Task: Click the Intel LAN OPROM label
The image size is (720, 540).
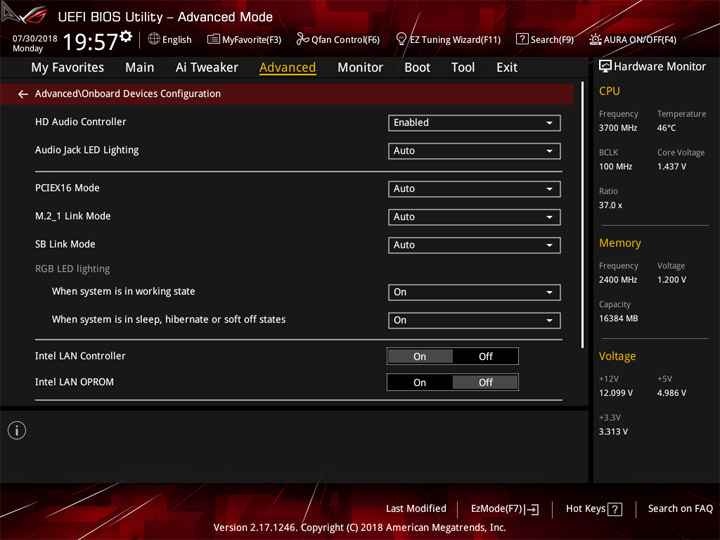Action: pos(74,382)
